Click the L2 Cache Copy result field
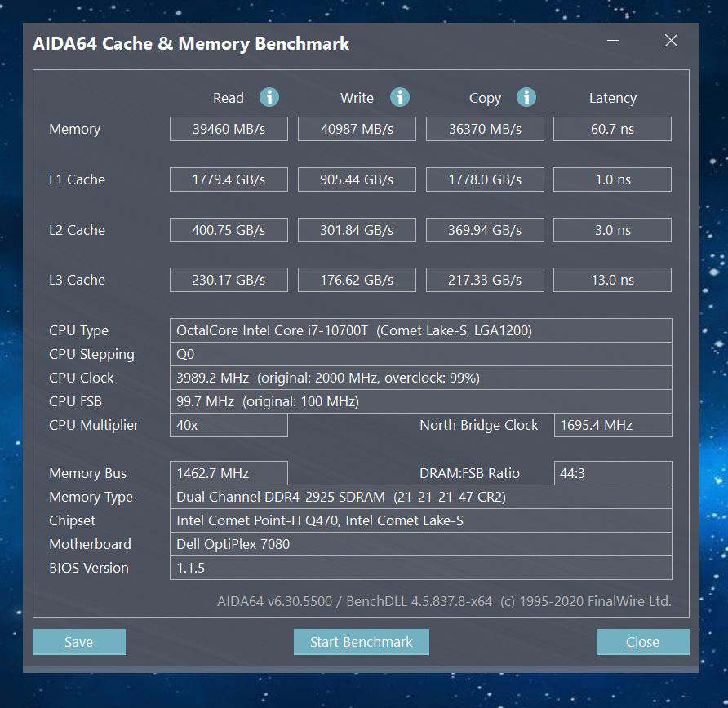 [x=485, y=229]
